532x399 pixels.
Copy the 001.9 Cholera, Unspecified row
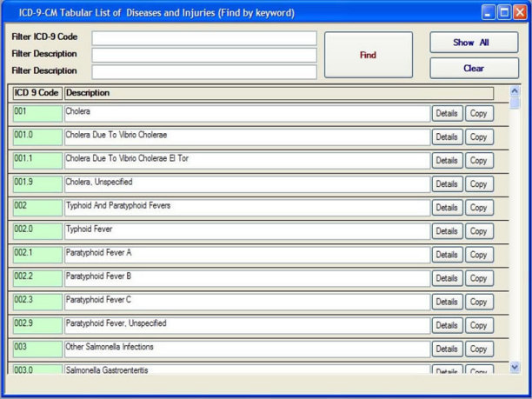[x=479, y=184]
